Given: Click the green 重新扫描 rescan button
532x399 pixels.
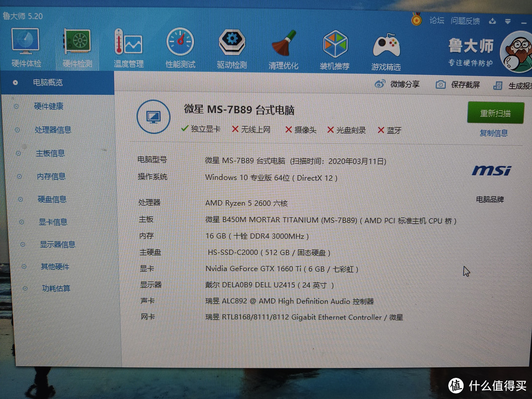Looking at the screenshot, I should pyautogui.click(x=496, y=113).
